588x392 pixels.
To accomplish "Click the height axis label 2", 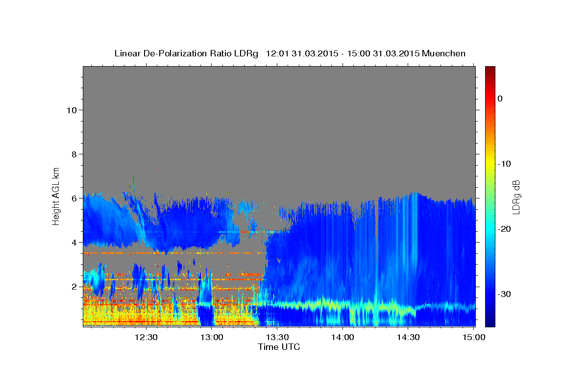I will [73, 286].
